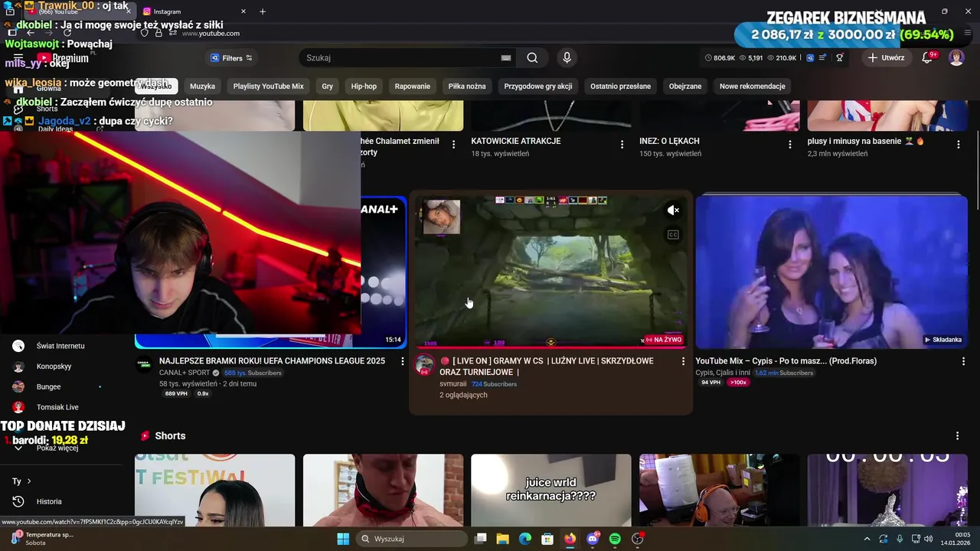Expand the Ty section in sidebar
Image resolution: width=980 pixels, height=551 pixels.
(x=21, y=481)
